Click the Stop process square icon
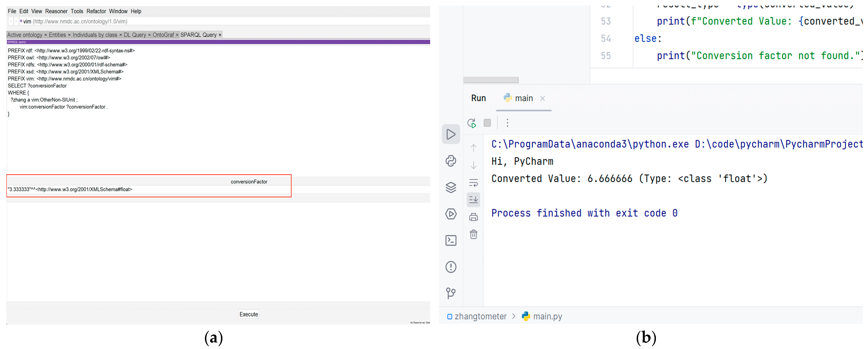 tap(487, 123)
